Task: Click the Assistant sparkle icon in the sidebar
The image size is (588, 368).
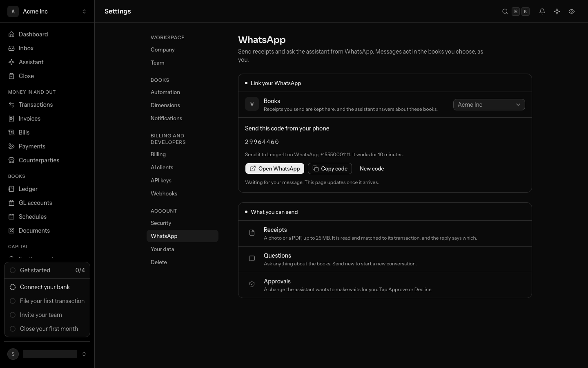Action: (x=11, y=62)
